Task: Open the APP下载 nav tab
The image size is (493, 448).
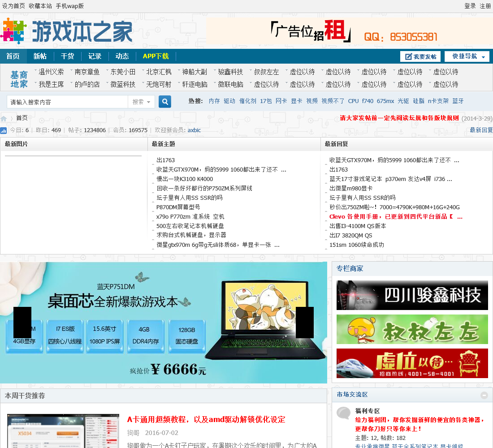Action: coord(156,56)
